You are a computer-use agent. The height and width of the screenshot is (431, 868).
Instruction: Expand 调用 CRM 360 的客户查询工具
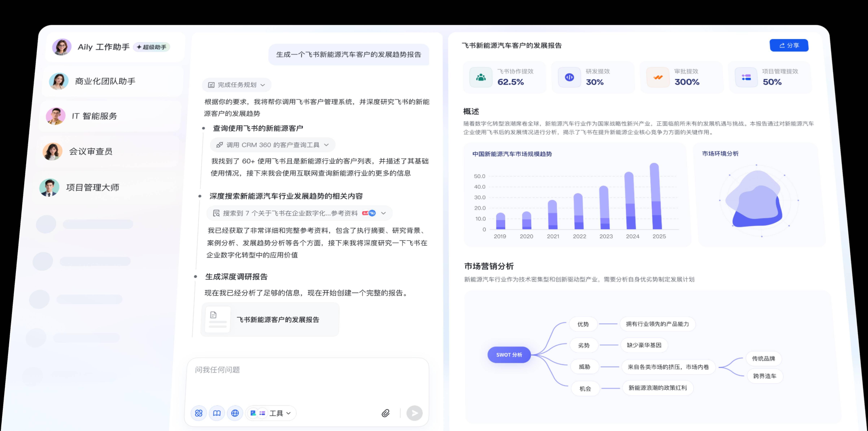(x=272, y=145)
